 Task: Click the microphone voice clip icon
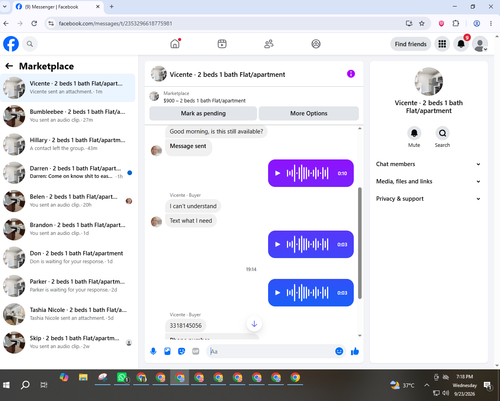click(153, 351)
